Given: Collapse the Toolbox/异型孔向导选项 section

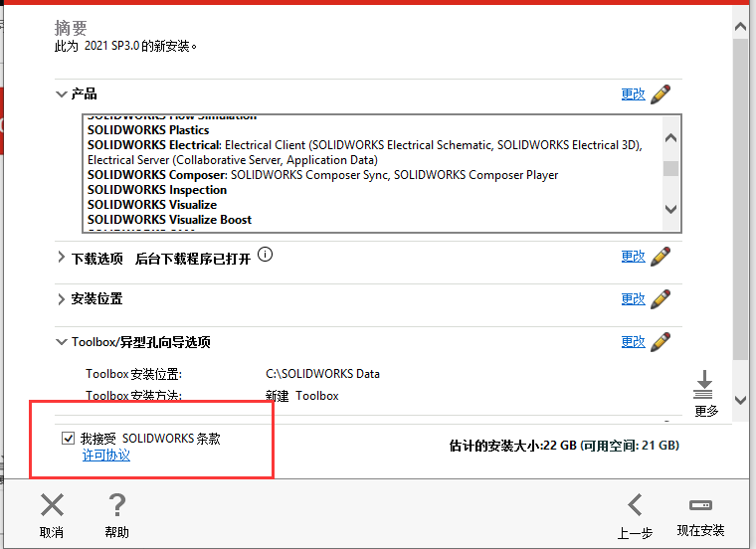Looking at the screenshot, I should 62,342.
